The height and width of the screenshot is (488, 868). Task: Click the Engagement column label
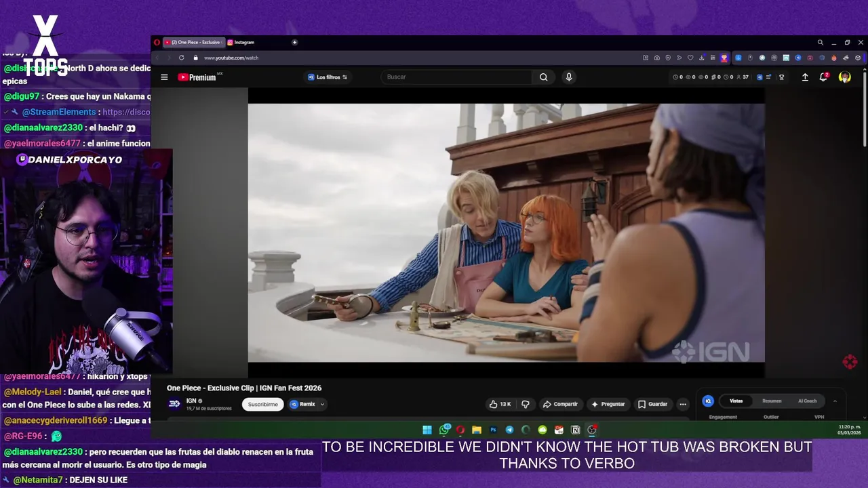[x=723, y=417]
